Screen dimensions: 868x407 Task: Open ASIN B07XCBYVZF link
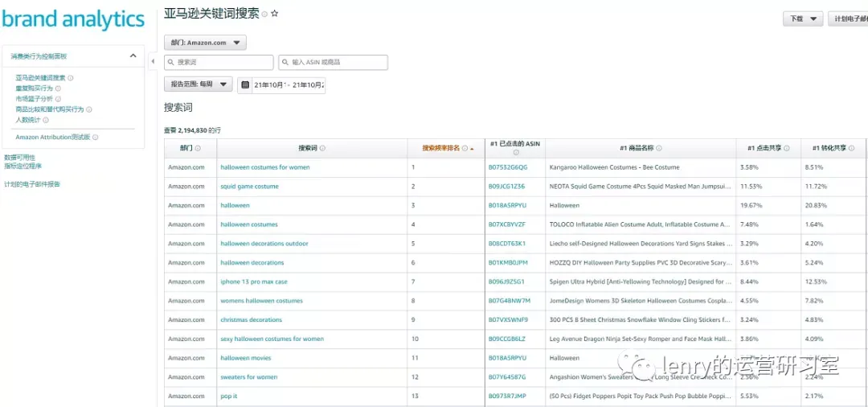point(507,225)
